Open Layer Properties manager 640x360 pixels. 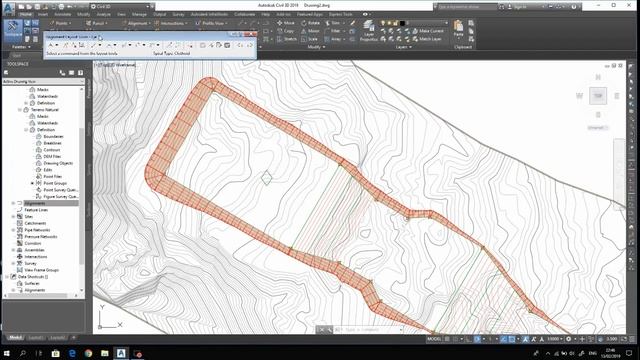[x=369, y=31]
